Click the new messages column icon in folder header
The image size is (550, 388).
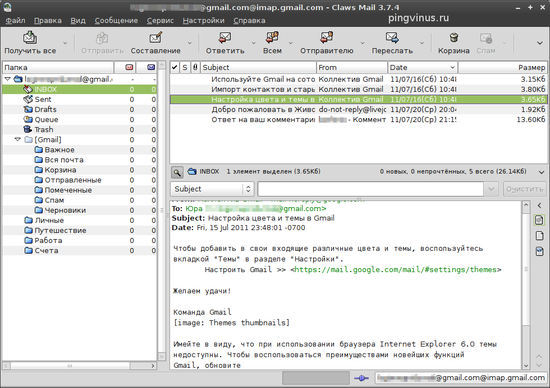pyautogui.click(x=129, y=67)
